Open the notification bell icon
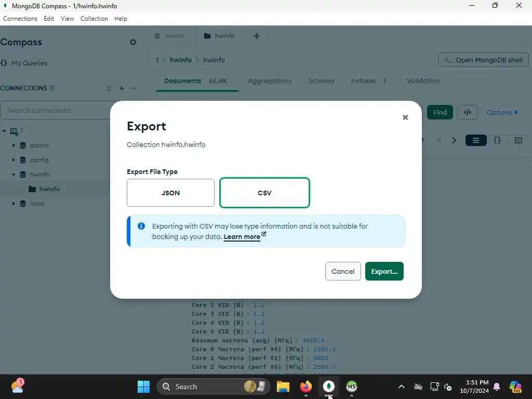Image resolution: width=532 pixels, height=399 pixels. [497, 387]
